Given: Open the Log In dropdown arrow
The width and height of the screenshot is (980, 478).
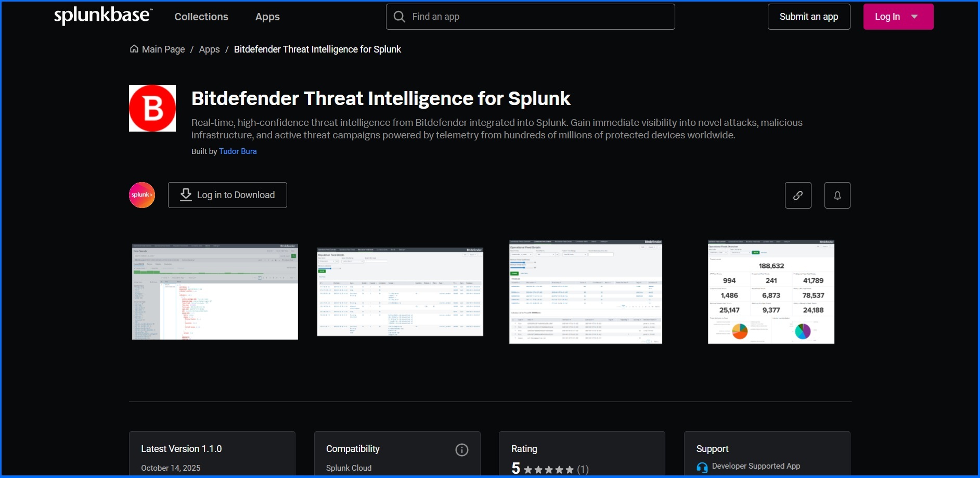Looking at the screenshot, I should tap(914, 16).
